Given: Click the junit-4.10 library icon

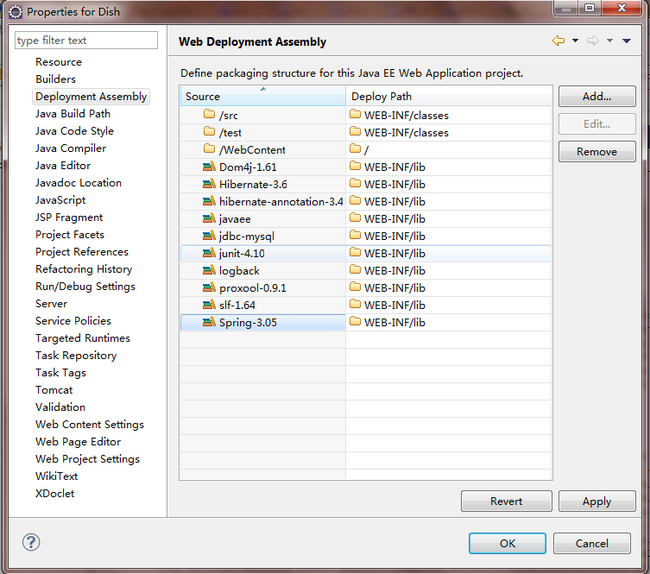Looking at the screenshot, I should point(209,253).
